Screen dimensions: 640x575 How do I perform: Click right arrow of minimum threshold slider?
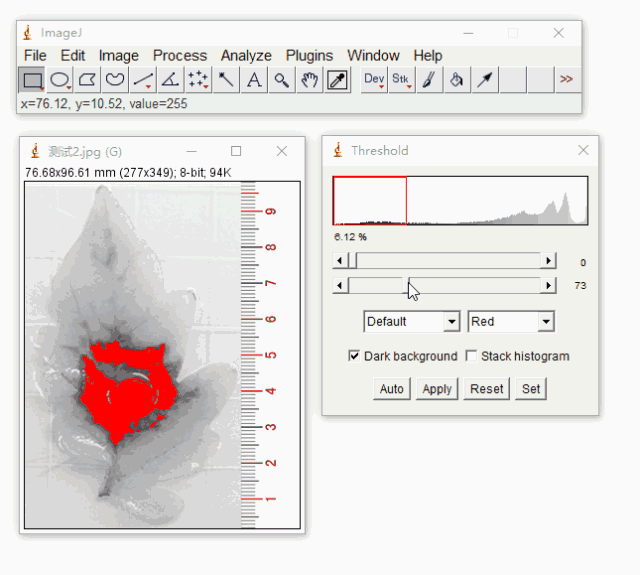click(549, 261)
